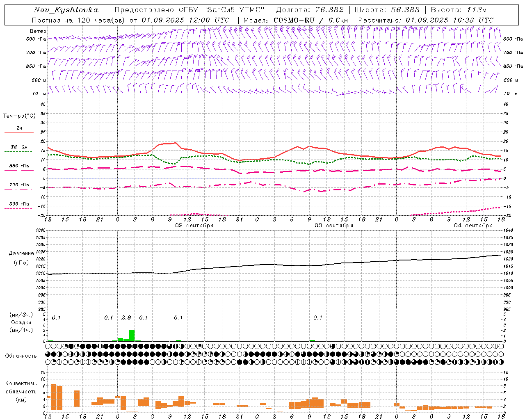Viewport: 525px width, 420px height.
Task: Click the solid red 2м legend line sample
Action: [x=19, y=132]
